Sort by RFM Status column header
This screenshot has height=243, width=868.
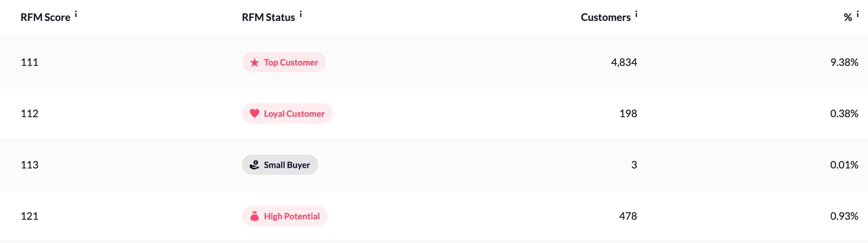[268, 17]
